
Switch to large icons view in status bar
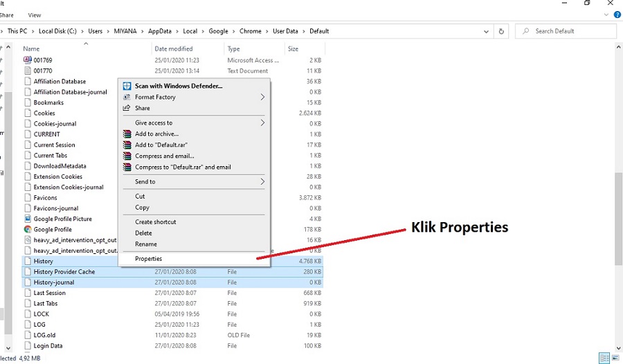615,358
